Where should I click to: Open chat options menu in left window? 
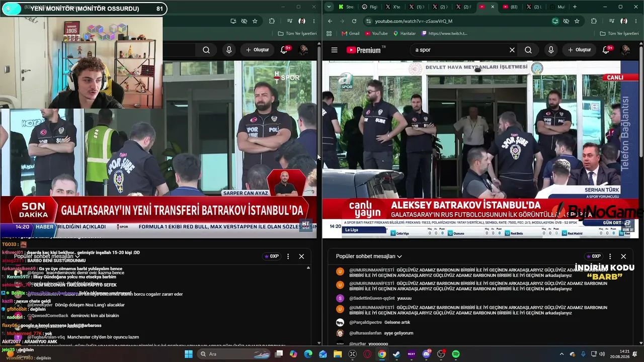[x=288, y=256]
